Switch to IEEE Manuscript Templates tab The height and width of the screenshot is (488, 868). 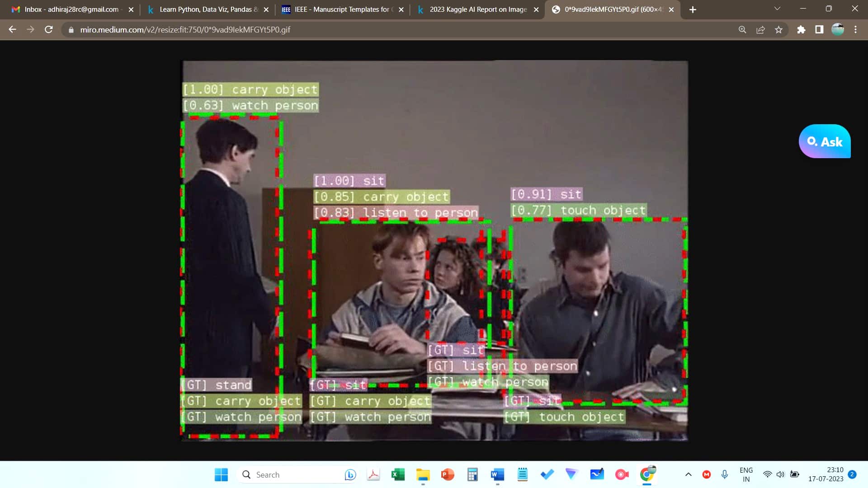341,9
